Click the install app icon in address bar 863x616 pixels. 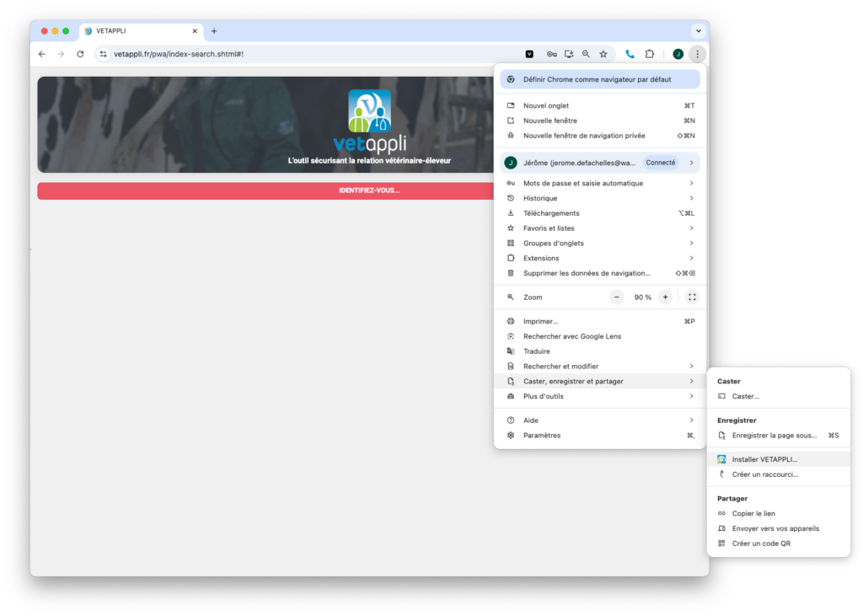click(x=569, y=54)
